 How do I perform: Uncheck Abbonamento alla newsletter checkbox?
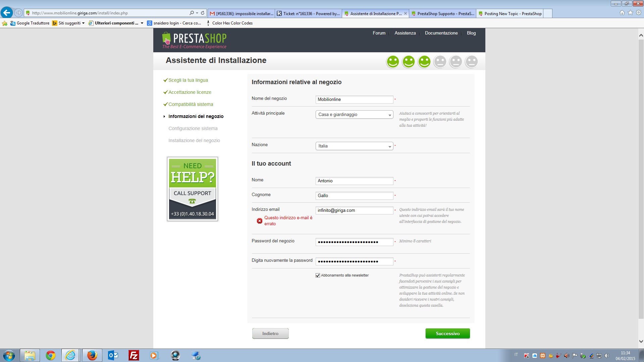tap(318, 276)
